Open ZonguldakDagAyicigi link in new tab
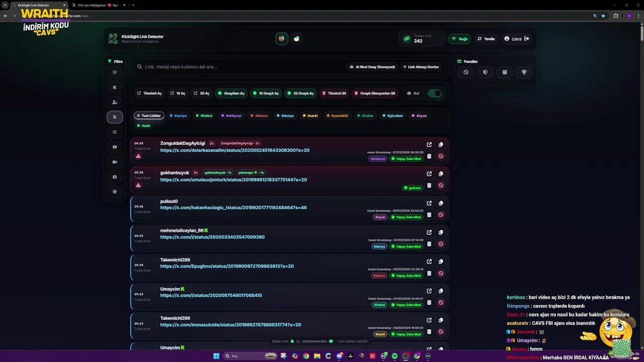The width and height of the screenshot is (644, 362). coord(429,145)
